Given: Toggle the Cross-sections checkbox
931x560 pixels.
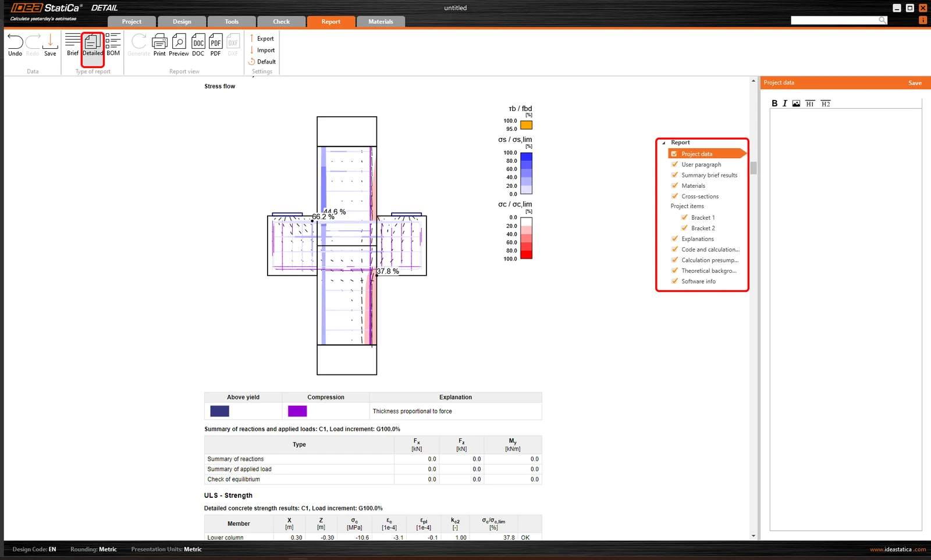Looking at the screenshot, I should [674, 196].
